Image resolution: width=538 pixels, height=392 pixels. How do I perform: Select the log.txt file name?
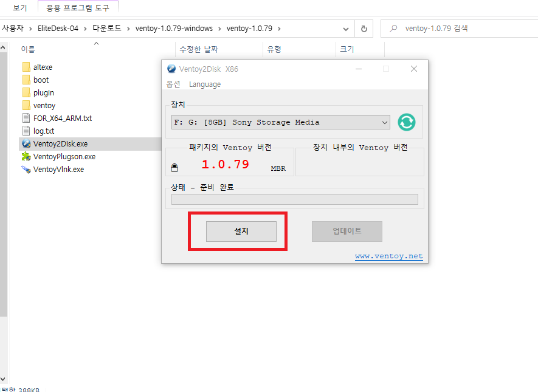pos(44,131)
